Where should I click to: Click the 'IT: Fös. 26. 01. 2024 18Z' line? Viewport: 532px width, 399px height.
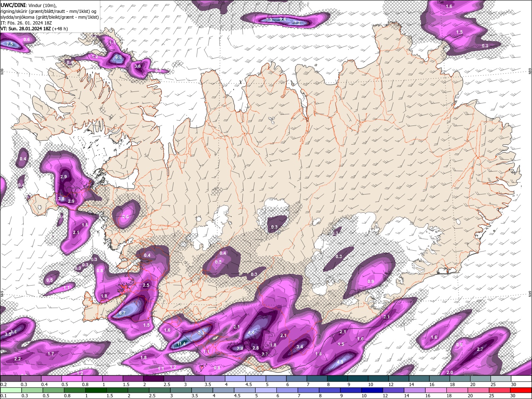point(26,23)
